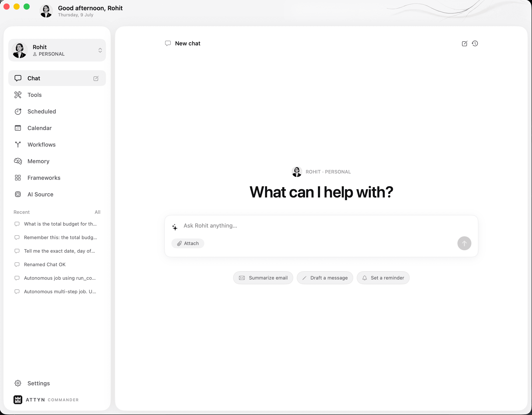Click the New chat title in header

(188, 43)
